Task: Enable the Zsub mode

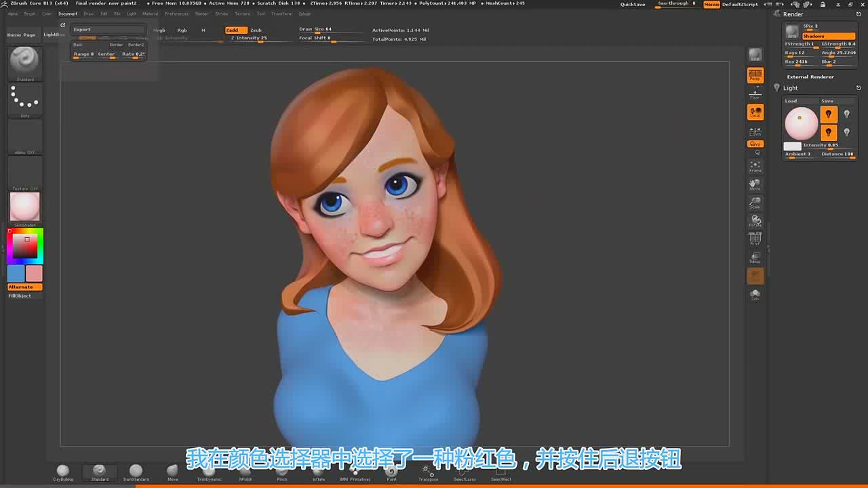Action: (256, 30)
